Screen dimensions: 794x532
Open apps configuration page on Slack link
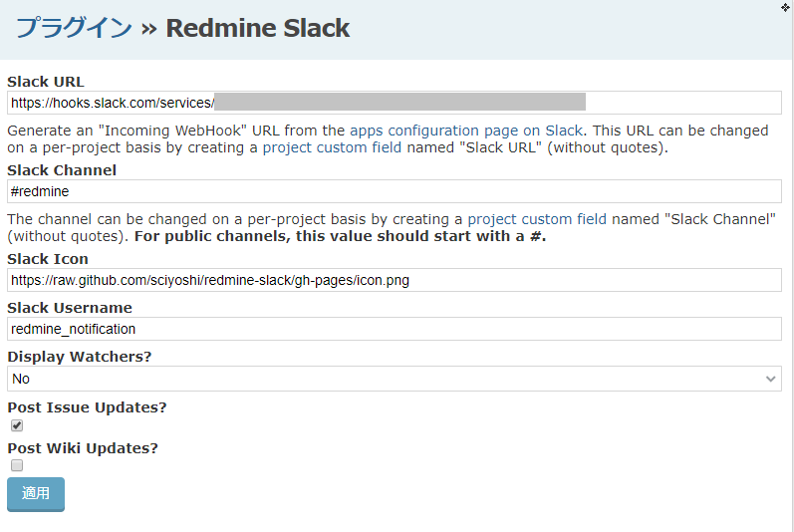pyautogui.click(x=466, y=131)
